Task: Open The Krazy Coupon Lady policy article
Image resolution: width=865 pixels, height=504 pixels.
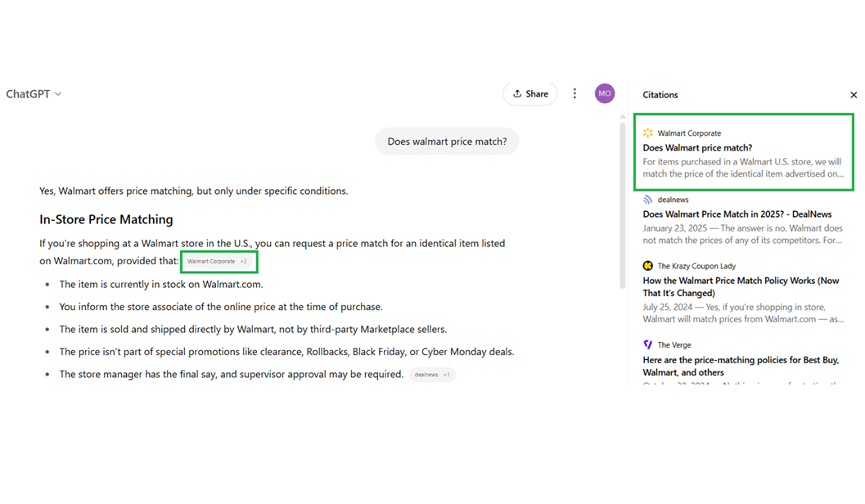Action: [x=739, y=286]
